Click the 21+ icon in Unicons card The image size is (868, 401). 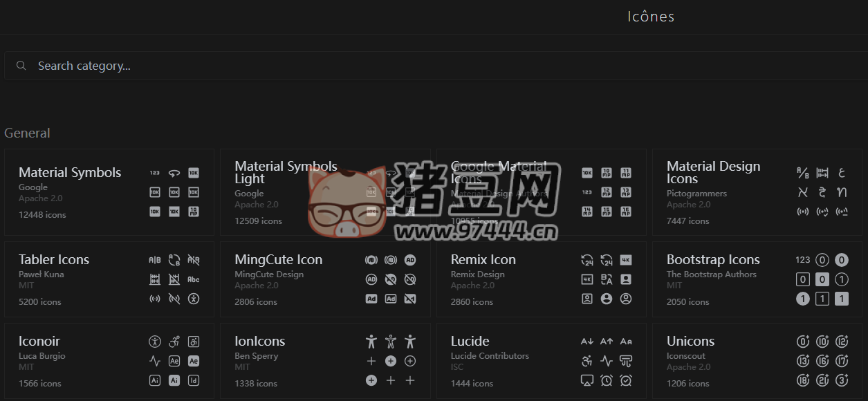pos(822,380)
